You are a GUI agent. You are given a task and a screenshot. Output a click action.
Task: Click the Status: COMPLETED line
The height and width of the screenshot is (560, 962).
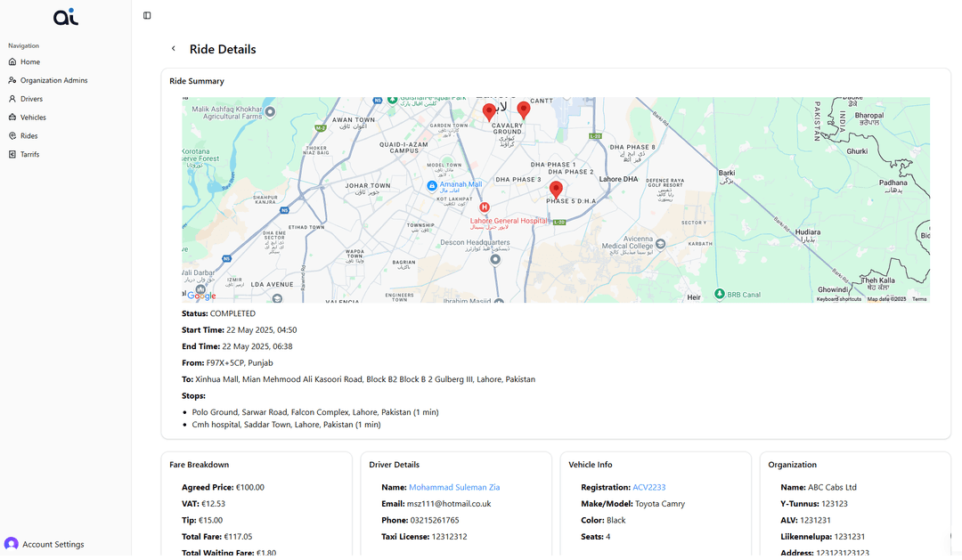point(218,312)
